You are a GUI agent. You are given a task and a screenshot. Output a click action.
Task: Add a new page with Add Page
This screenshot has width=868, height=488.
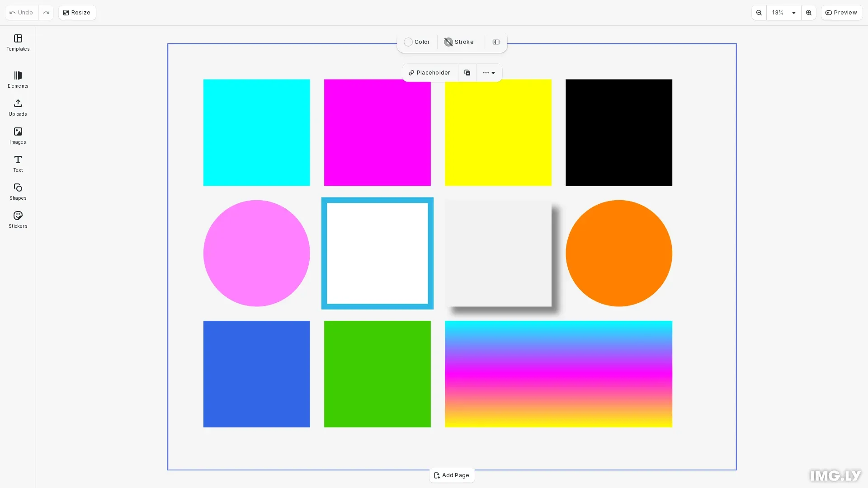click(452, 475)
